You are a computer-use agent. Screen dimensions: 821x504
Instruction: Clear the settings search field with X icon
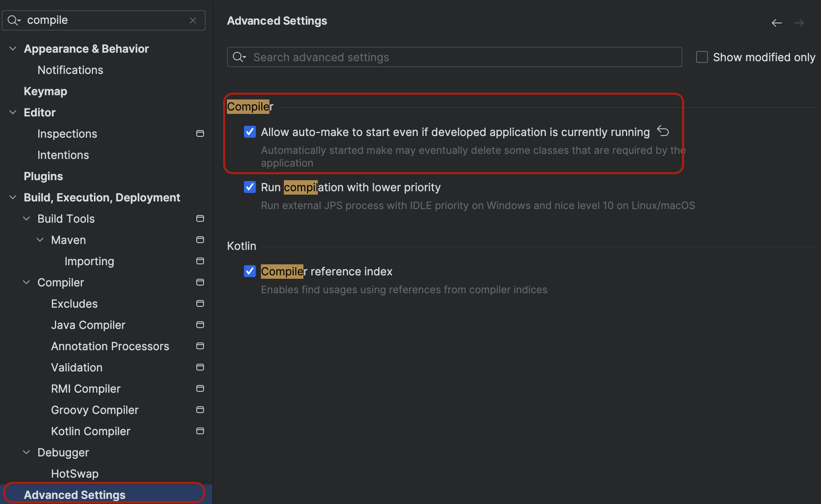(x=193, y=20)
